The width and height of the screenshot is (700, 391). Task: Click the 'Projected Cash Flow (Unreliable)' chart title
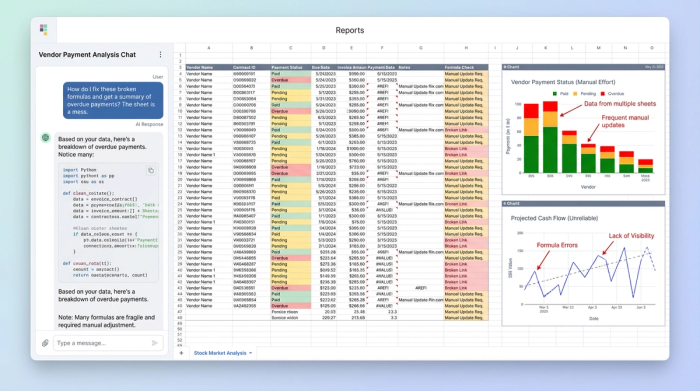[554, 218]
